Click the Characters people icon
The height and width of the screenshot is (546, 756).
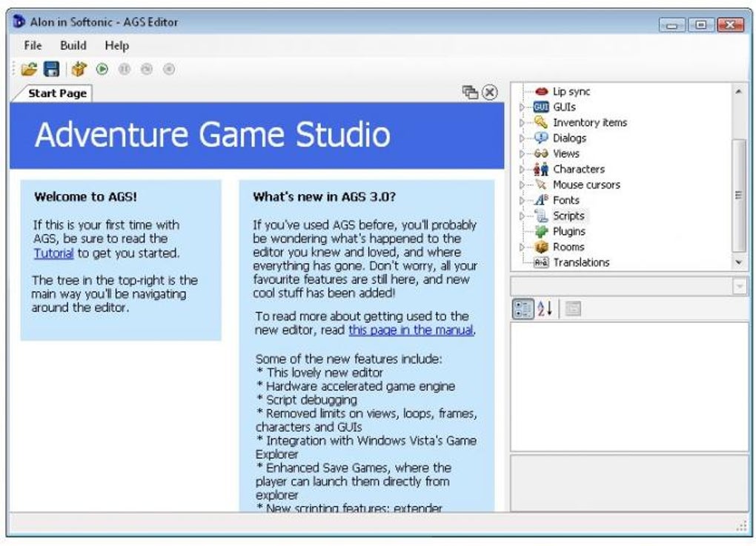point(541,169)
